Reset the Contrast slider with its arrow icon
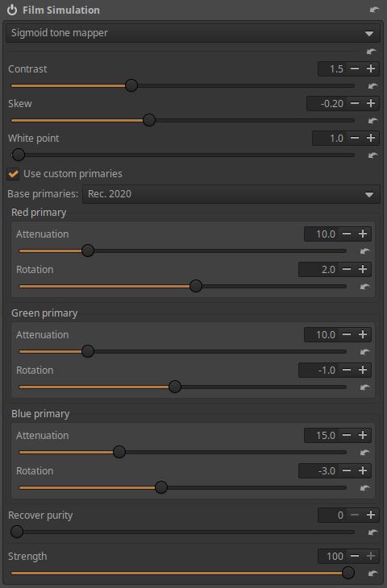This screenshot has width=387, height=588. pyautogui.click(x=372, y=86)
